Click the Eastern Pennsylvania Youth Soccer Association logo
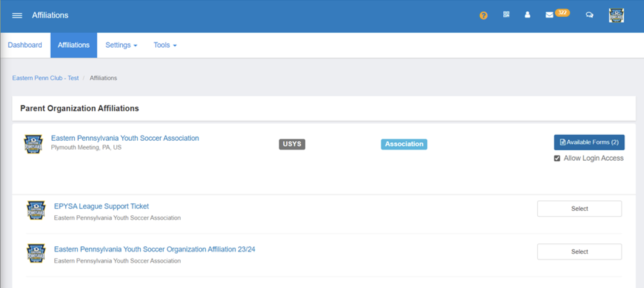This screenshot has width=644, height=288. pos(33,144)
